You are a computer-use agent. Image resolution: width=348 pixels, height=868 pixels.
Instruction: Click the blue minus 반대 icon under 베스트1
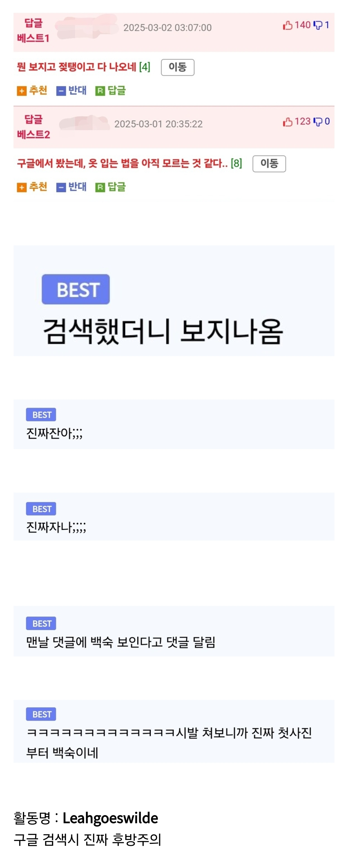click(x=61, y=91)
